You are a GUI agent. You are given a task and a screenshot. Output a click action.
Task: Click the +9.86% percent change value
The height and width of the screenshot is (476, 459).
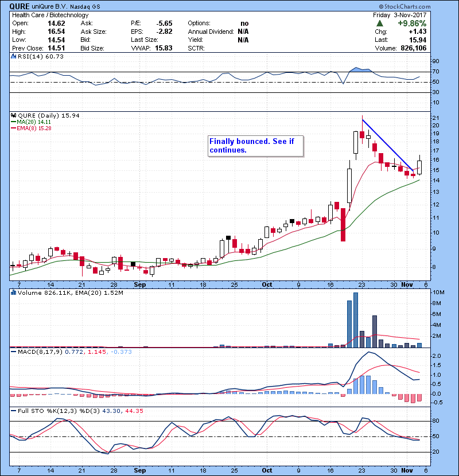click(412, 24)
